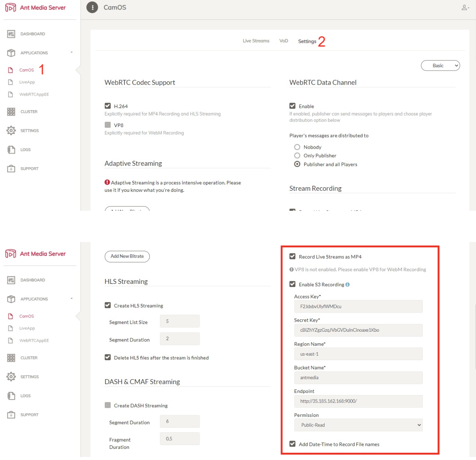Uncheck the H.264 codec checkbox
Image resolution: width=476 pixels, height=460 pixels.
tap(108, 106)
